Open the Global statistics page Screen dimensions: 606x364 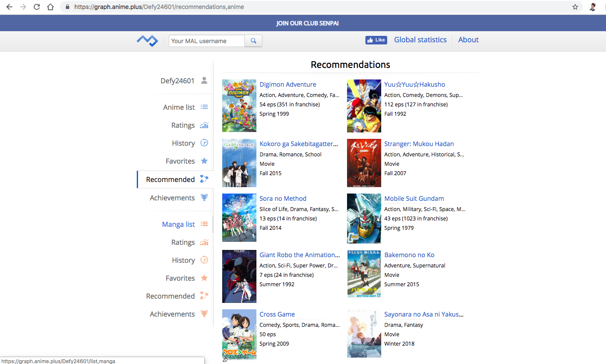pos(420,40)
